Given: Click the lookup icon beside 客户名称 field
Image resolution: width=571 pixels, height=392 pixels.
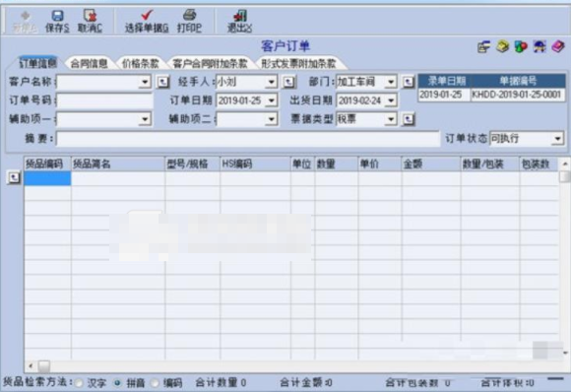Looking at the screenshot, I should click(x=162, y=82).
